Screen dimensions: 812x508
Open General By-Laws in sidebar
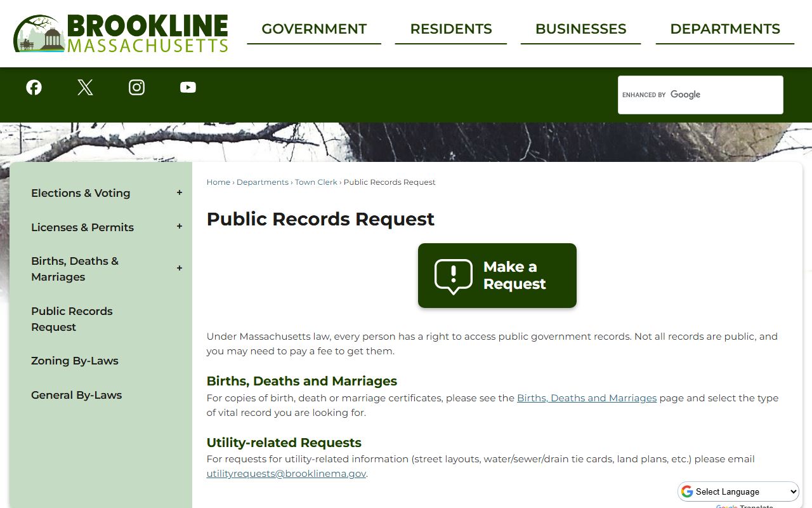[x=76, y=395]
